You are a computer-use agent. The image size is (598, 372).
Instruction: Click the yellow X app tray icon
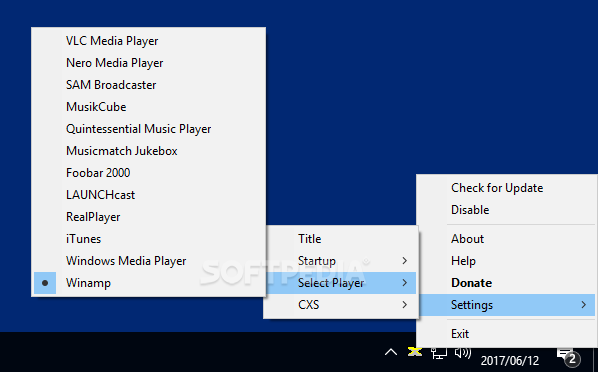click(415, 351)
